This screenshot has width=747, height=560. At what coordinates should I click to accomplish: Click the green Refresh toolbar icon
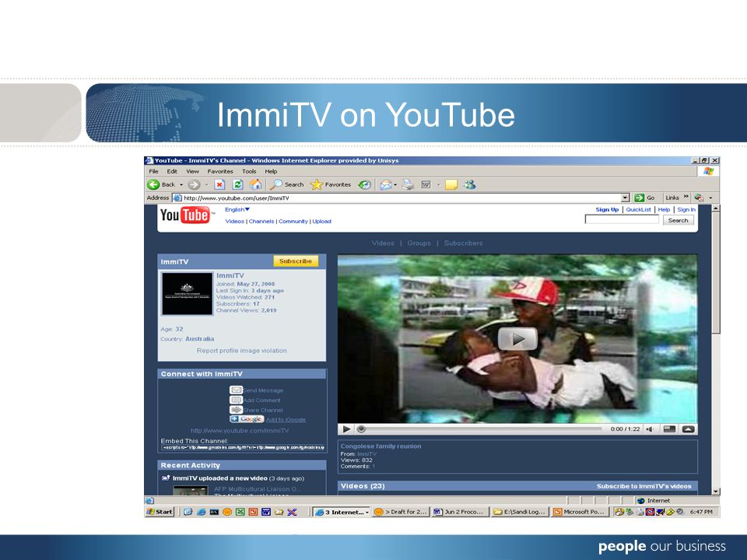(x=238, y=185)
